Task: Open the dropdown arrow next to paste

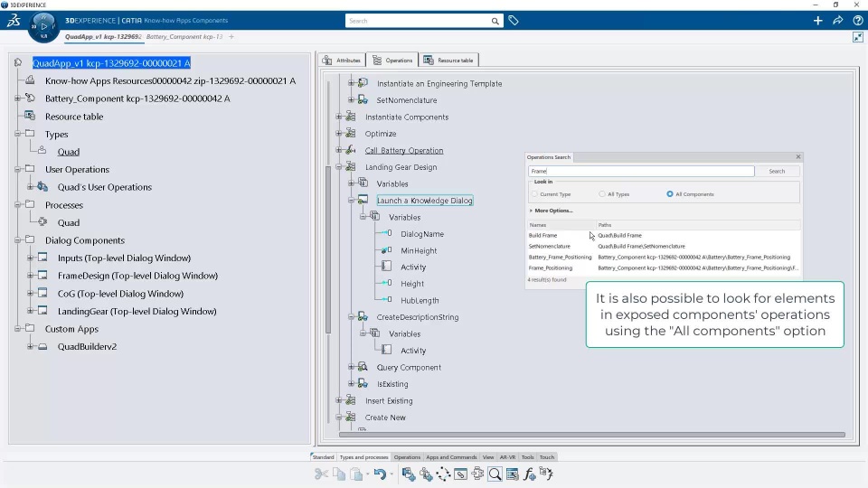Action: [368, 474]
